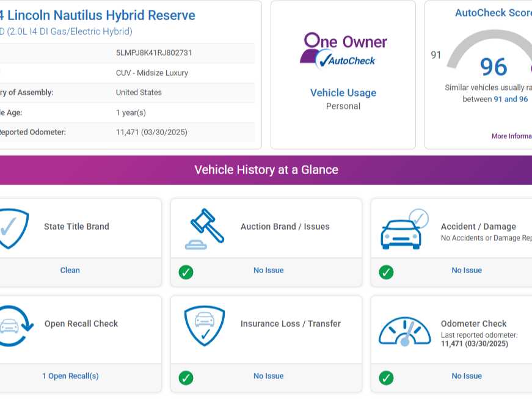Click the AutoCheck Score heading
Image resolution: width=532 pixels, height=399 pixels.
pyautogui.click(x=494, y=13)
